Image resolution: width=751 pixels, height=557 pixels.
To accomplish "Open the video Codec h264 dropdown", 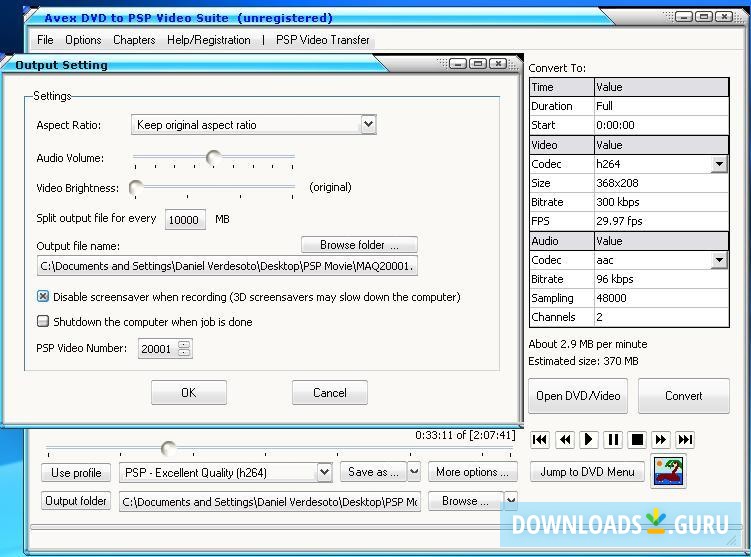I will (x=719, y=164).
